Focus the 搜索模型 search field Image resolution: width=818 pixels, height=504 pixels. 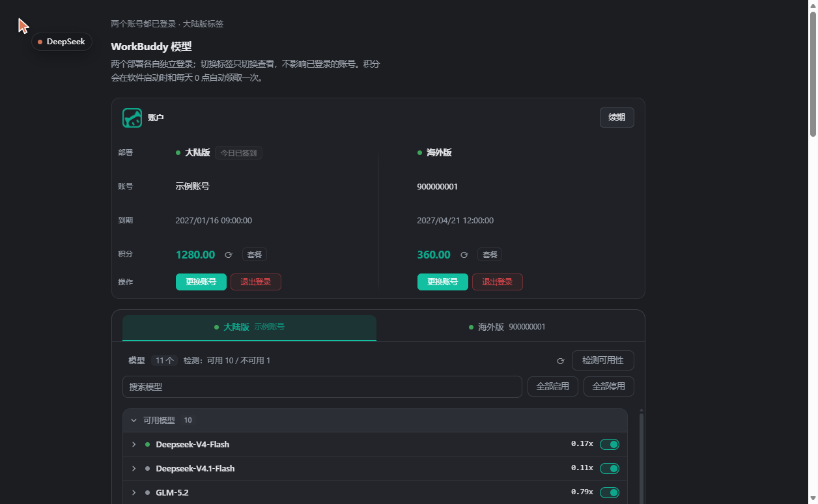pyautogui.click(x=322, y=387)
